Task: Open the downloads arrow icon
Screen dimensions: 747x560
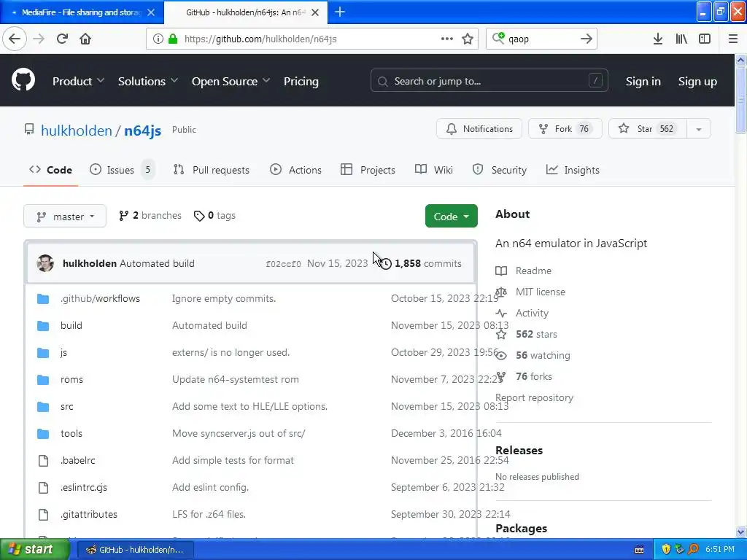Action: click(657, 39)
